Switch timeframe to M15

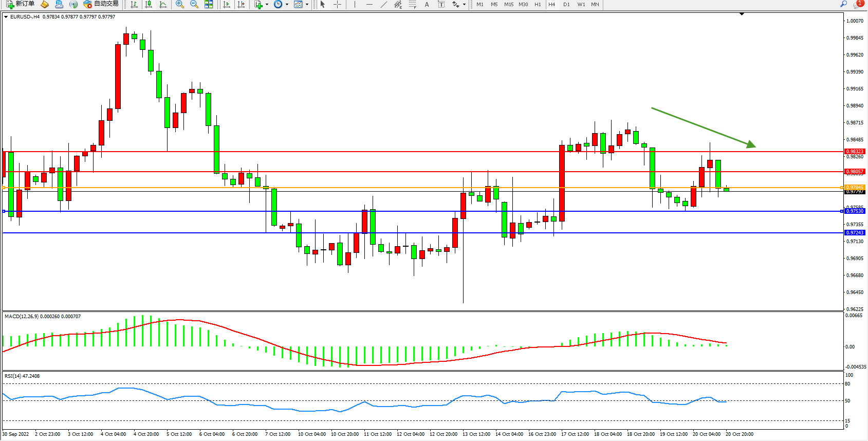point(508,4)
